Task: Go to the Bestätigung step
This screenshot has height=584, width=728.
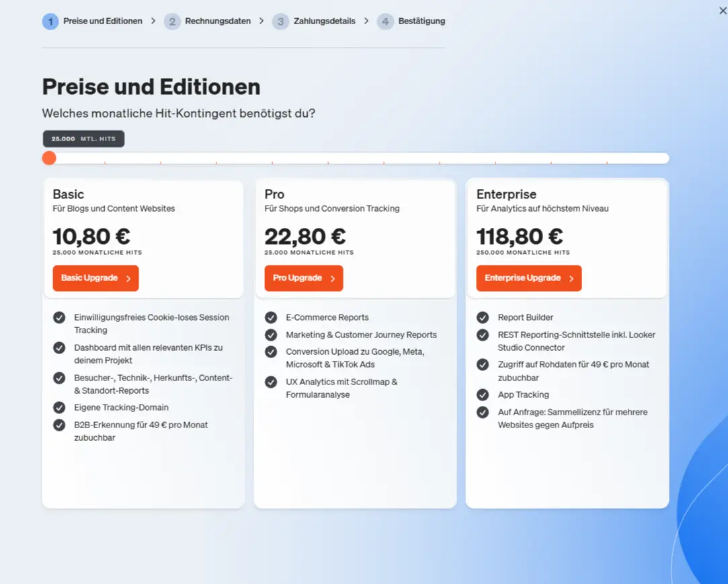Action: coord(421,21)
